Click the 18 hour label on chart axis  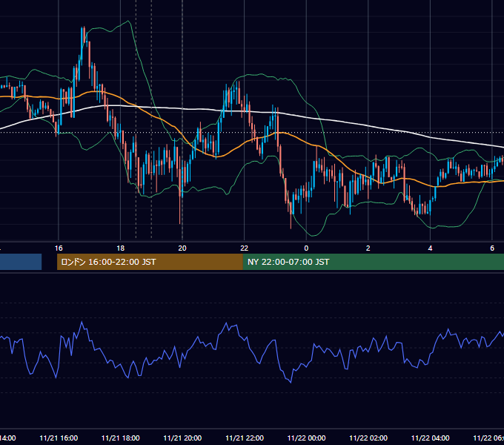[121, 248]
